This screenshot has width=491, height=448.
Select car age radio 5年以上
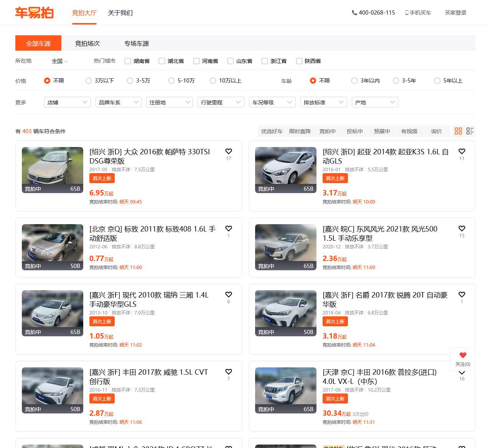point(437,81)
